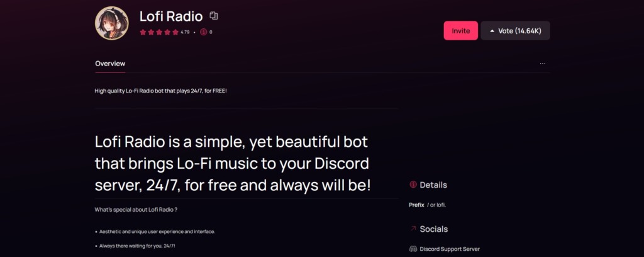Viewport: 644px width, 257px height.
Task: Click the star rating showing 4.79
Action: coord(164,32)
